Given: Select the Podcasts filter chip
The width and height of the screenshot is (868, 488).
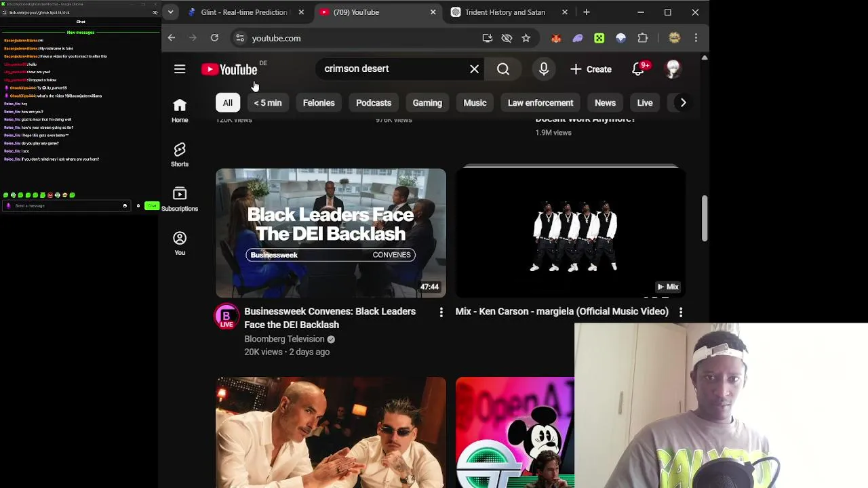Looking at the screenshot, I should point(374,103).
